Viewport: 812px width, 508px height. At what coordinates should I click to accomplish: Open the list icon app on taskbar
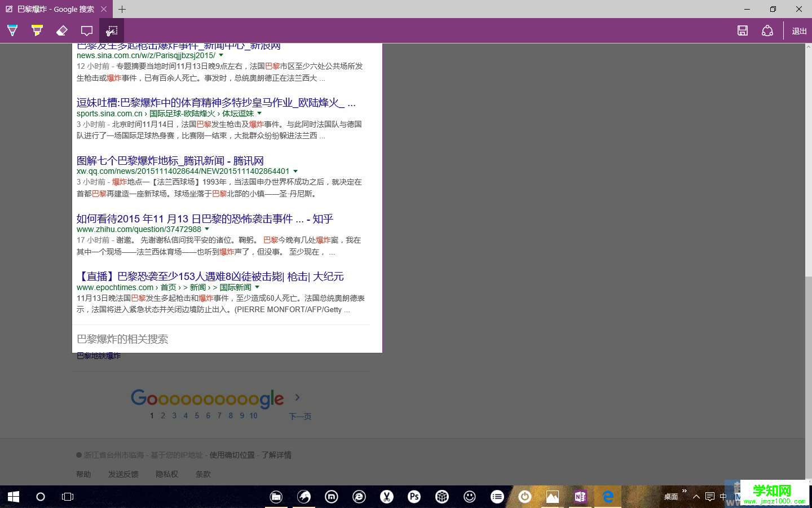tap(497, 497)
